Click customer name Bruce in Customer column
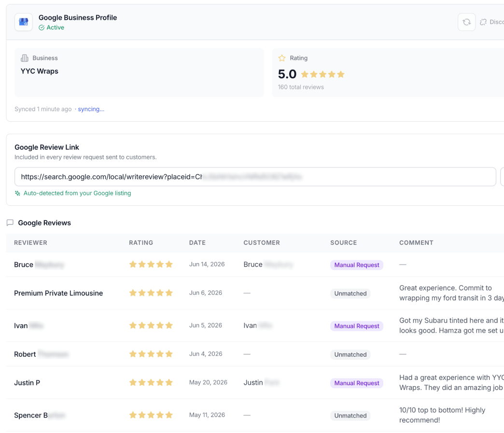Screen dimensions: 504x433 pos(253,265)
